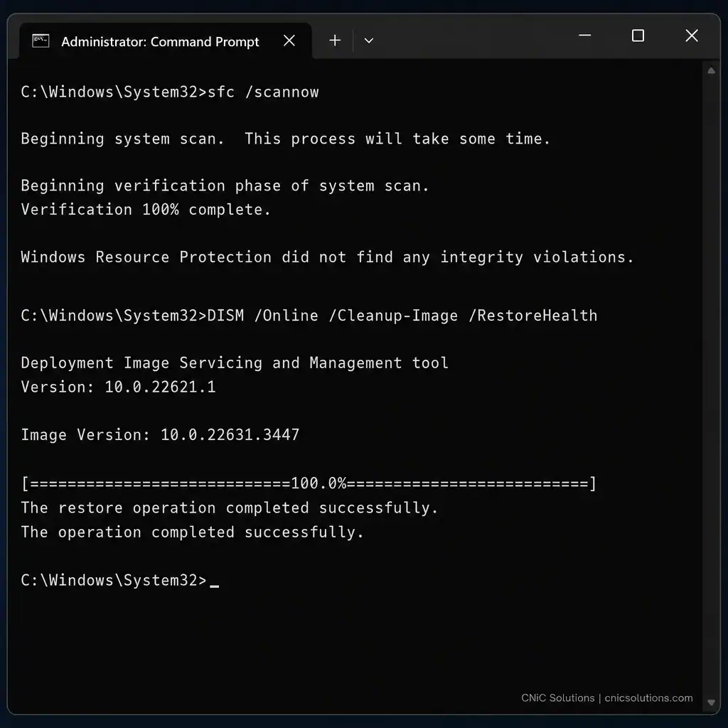Select the Administrator: Command Prompt tab

[x=166, y=41]
